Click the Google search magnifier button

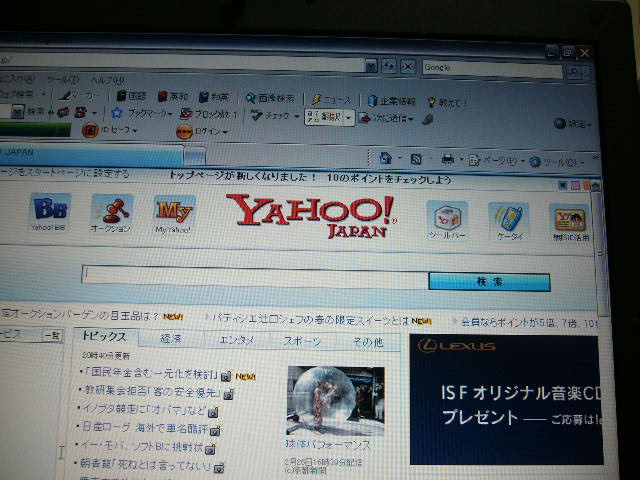click(574, 73)
